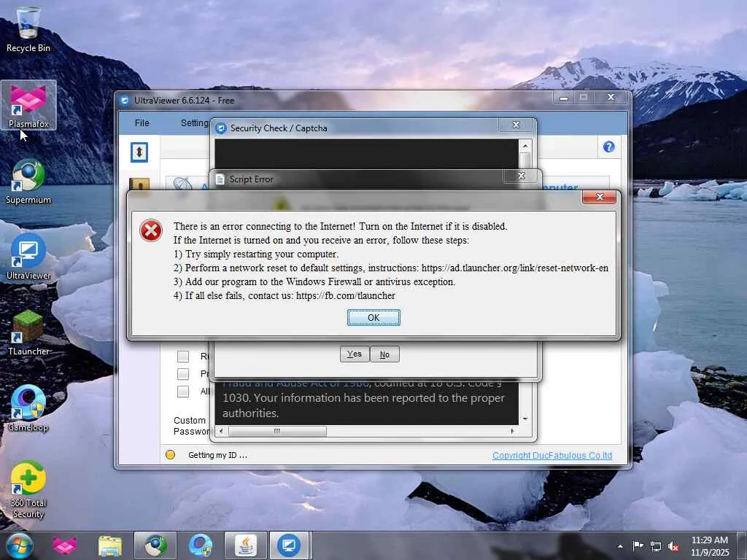Select the Plasmafox desktop shortcut

tap(28, 106)
